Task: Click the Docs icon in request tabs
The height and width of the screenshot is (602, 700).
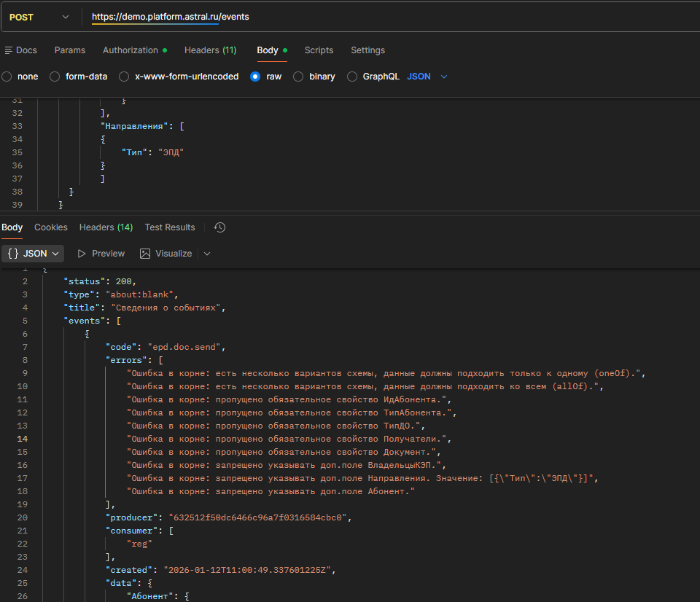Action: [x=8, y=50]
